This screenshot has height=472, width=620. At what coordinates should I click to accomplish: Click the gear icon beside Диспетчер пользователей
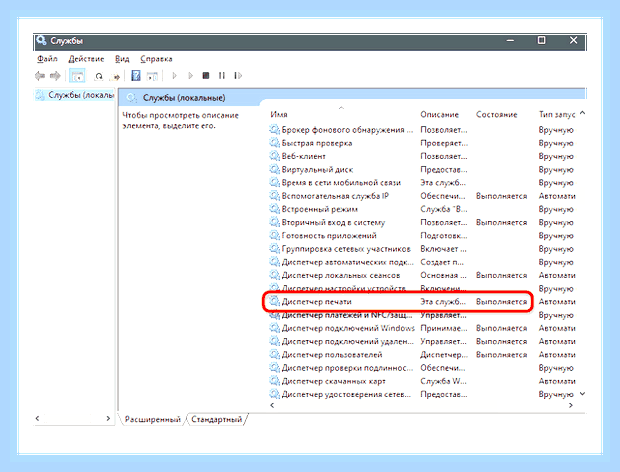274,355
